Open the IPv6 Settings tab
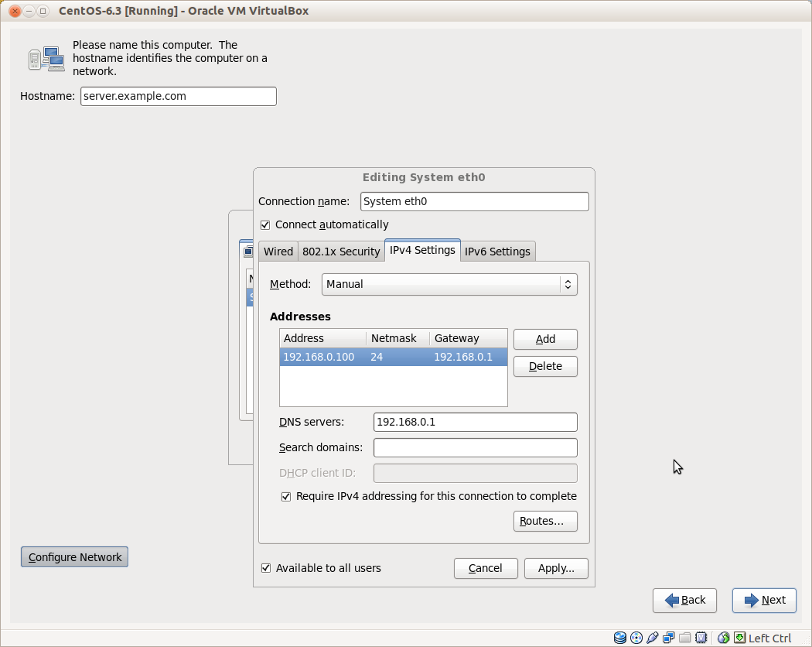 pyautogui.click(x=497, y=252)
